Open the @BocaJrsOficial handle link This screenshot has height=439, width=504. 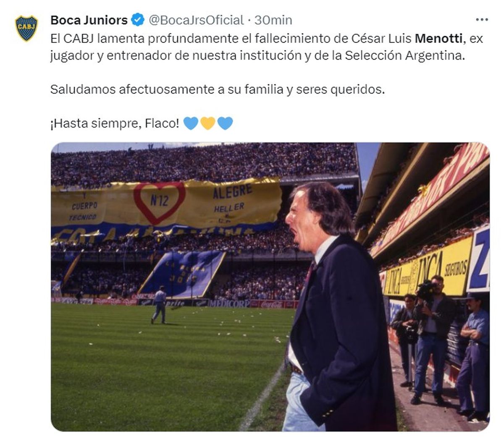(196, 20)
